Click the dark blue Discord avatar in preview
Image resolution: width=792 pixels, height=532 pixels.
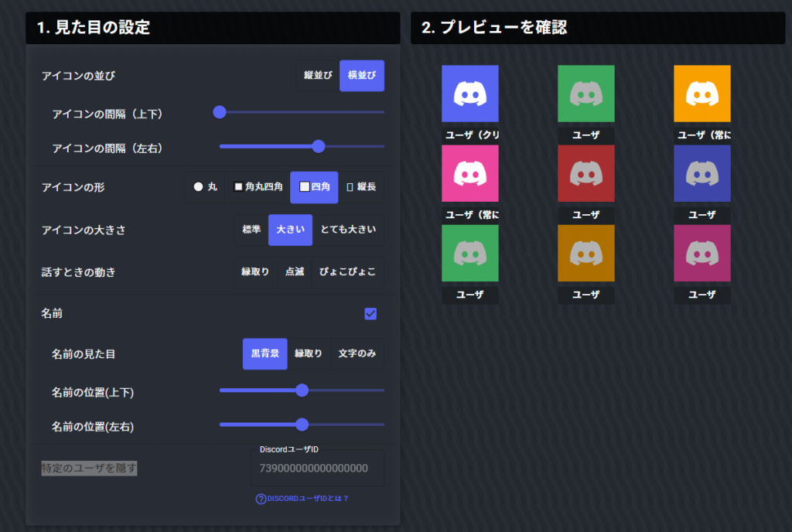(x=702, y=173)
